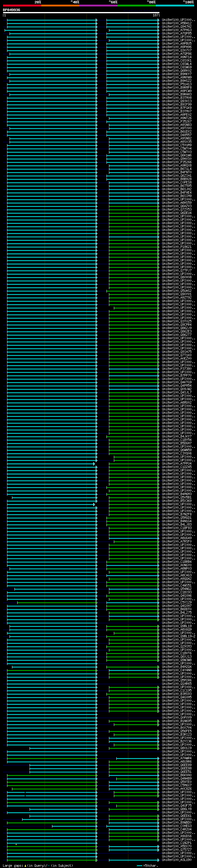Click the end position label 187
Screen dimensions: 197x868
coord(155,15)
